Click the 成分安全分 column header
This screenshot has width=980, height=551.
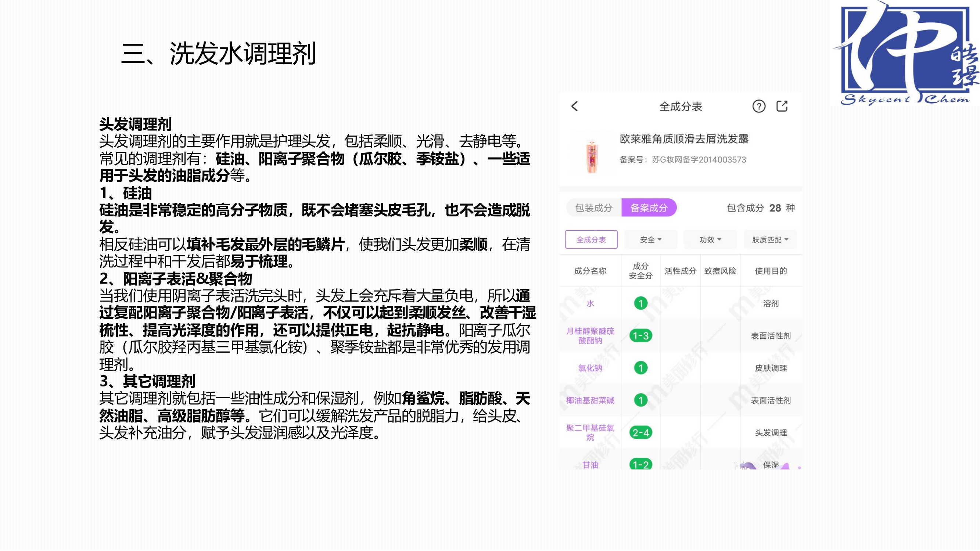coord(640,271)
